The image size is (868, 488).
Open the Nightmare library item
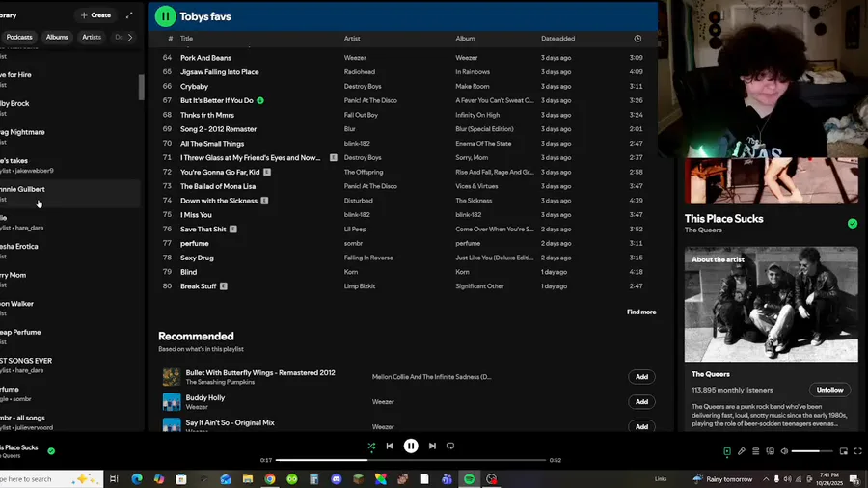pyautogui.click(x=70, y=137)
